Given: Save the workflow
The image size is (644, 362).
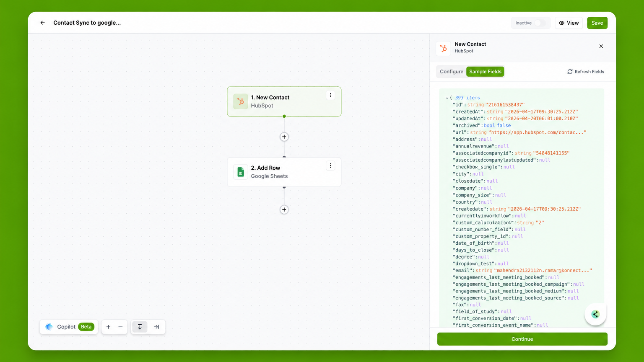Looking at the screenshot, I should tap(597, 23).
